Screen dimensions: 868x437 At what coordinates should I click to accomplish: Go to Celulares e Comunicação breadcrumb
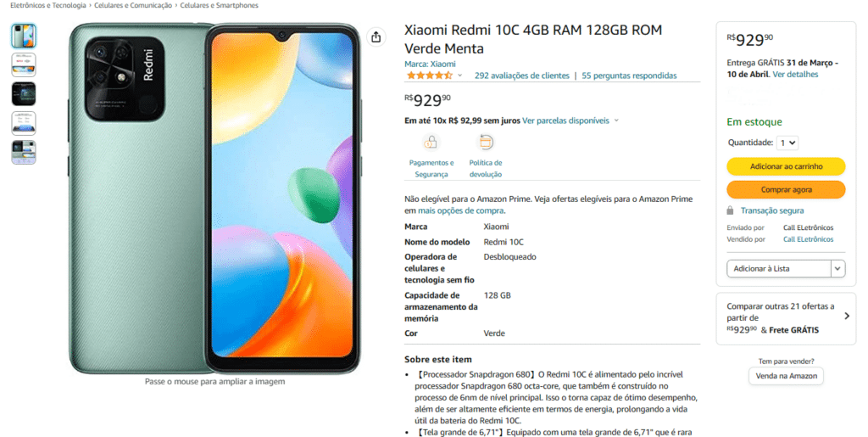point(133,6)
